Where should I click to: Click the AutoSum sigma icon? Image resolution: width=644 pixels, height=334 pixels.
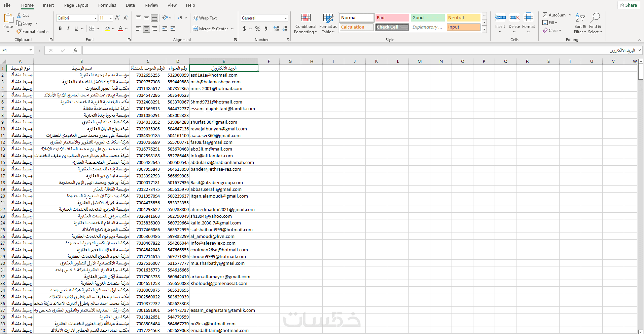(545, 15)
